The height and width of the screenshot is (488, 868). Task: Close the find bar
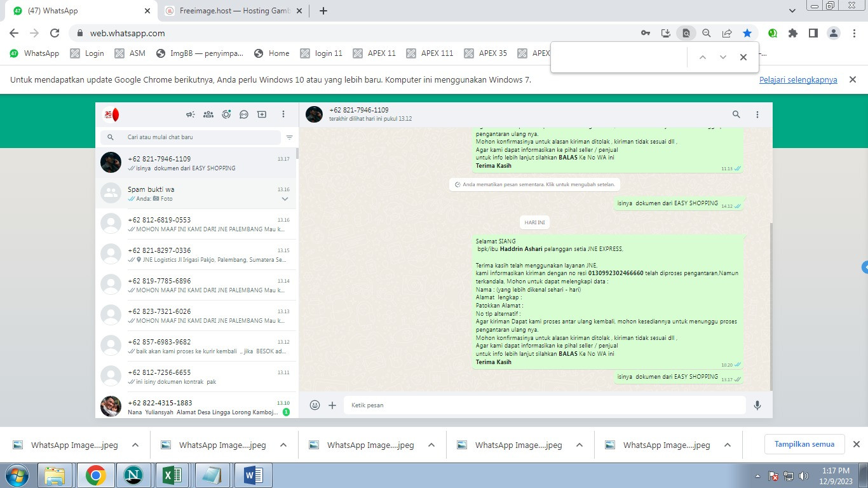[743, 57]
